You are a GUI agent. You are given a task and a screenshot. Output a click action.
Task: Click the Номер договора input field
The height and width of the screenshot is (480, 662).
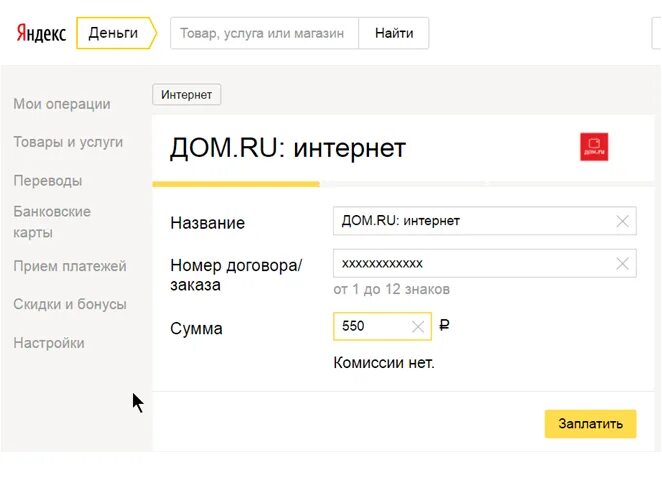[484, 263]
